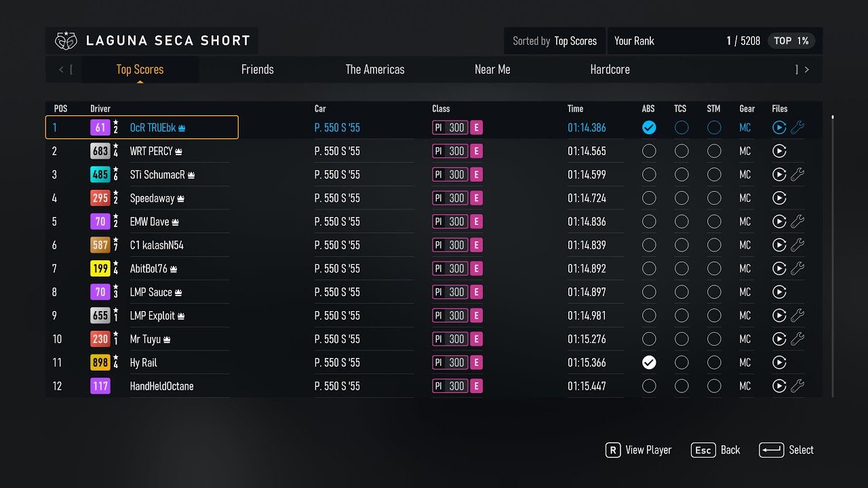Play replay for WRT PERCY

tap(779, 151)
